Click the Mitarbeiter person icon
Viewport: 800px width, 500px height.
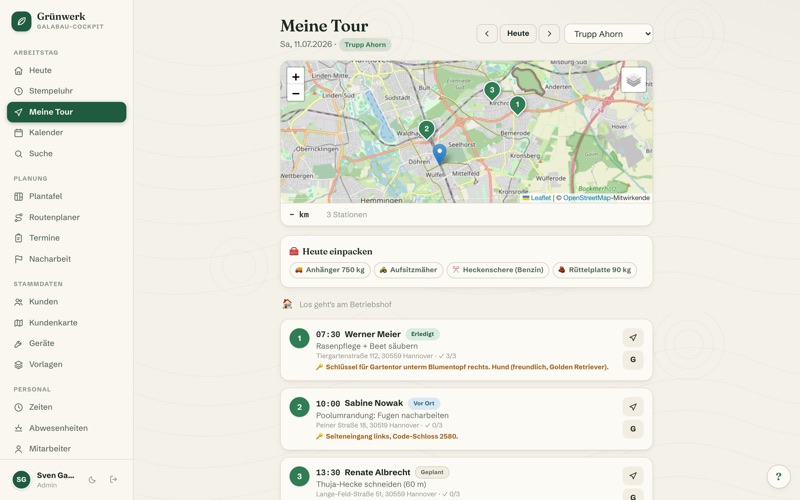pyautogui.click(x=18, y=449)
